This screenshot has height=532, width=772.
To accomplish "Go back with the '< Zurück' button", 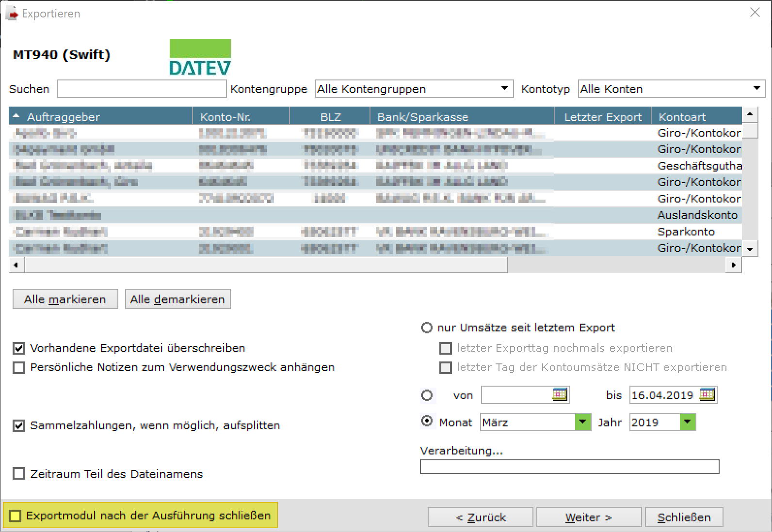I will tap(481, 517).
